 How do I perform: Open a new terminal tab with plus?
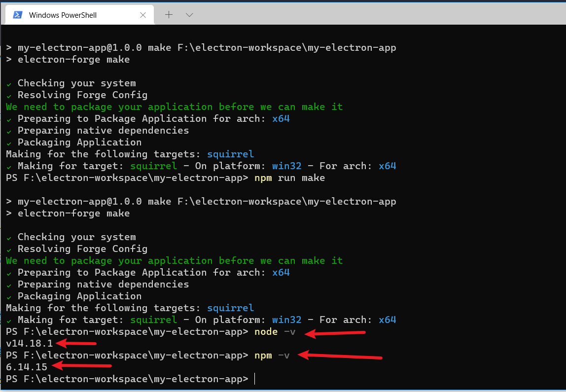[169, 15]
